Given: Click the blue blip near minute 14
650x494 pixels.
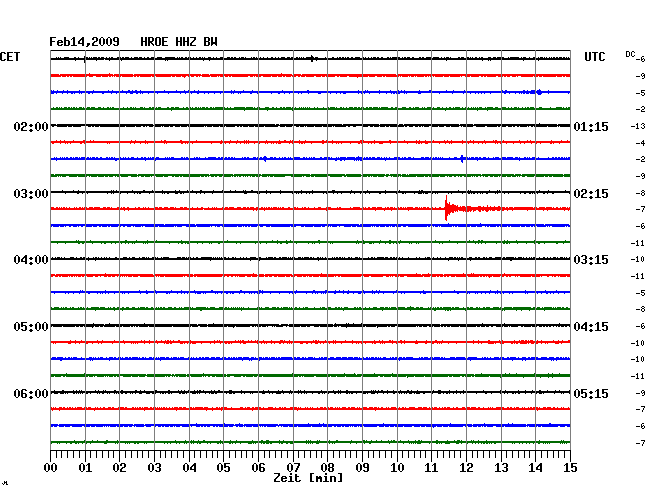Looking at the screenshot, I should click(539, 92).
